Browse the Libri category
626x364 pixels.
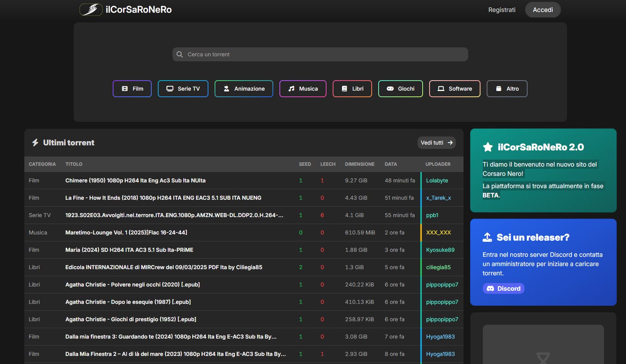352,89
